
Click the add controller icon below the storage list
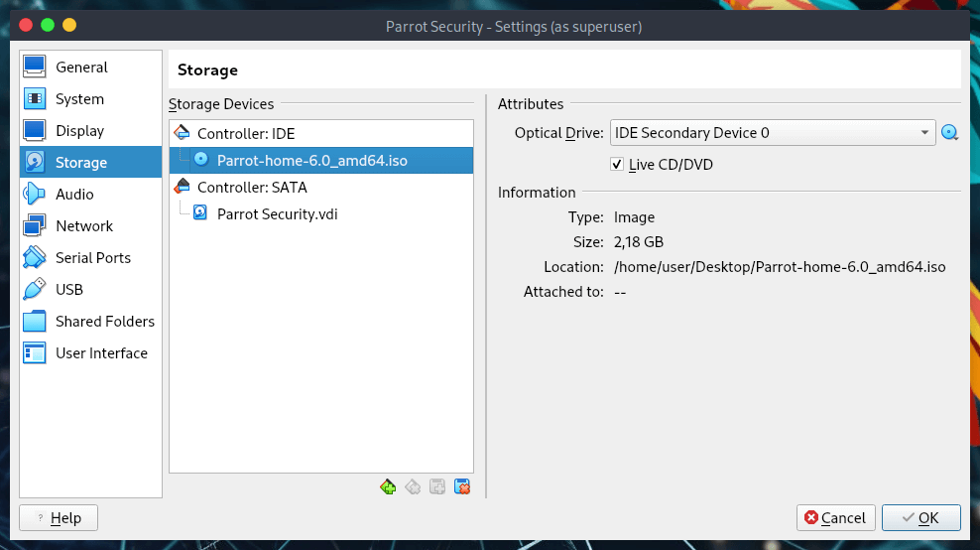(x=388, y=486)
